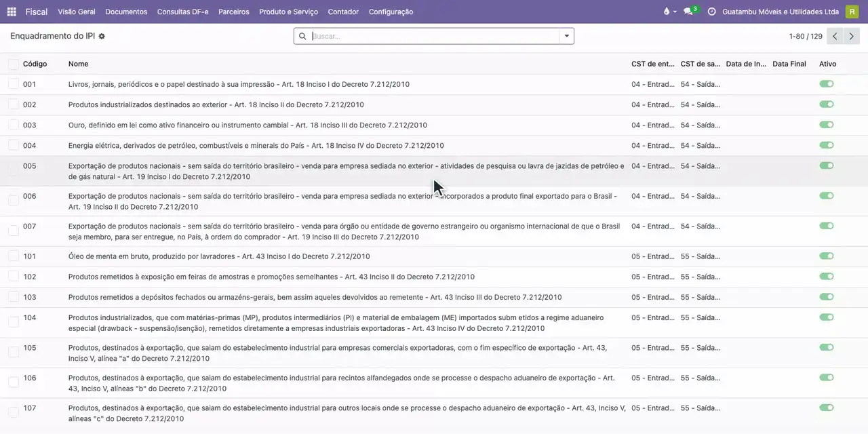
Task: Open the Consultas DF-e menu
Action: click(x=183, y=12)
